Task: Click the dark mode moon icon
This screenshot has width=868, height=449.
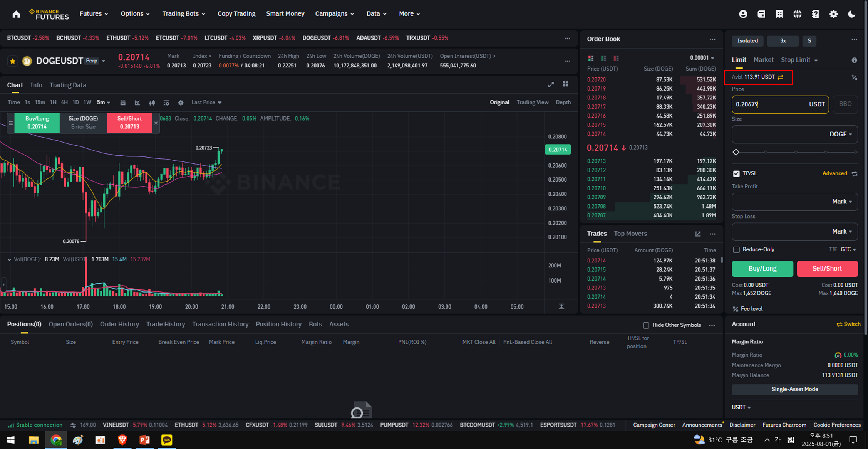Action: 851,14
